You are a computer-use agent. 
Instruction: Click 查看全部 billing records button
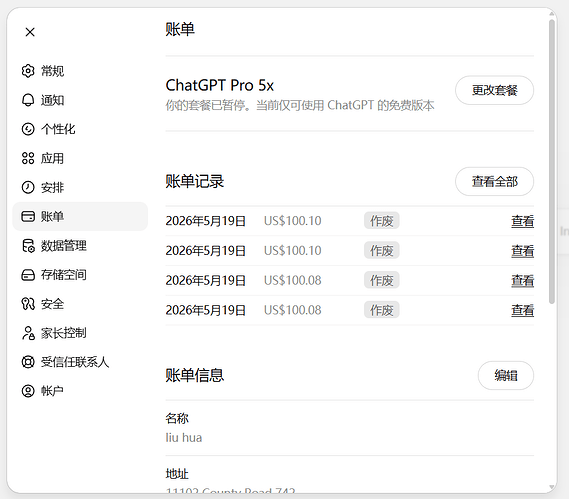pyautogui.click(x=494, y=181)
